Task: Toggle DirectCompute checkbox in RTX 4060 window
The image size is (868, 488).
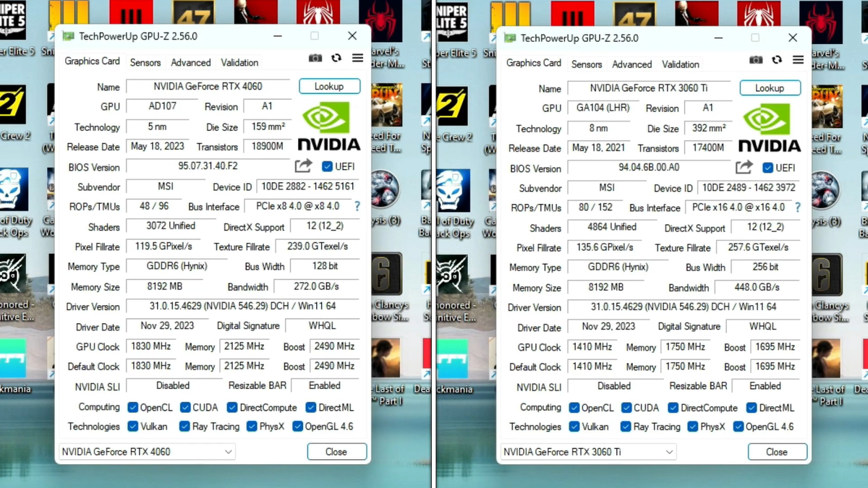Action: [x=232, y=407]
